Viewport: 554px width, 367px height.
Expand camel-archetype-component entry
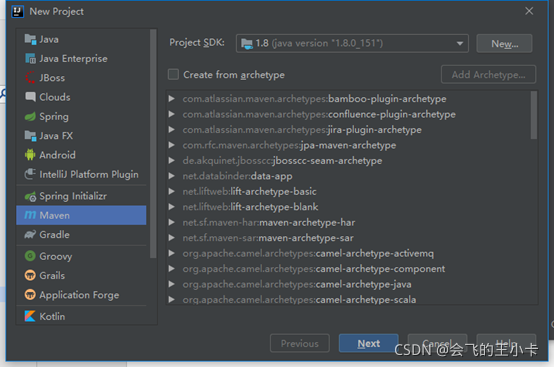click(x=172, y=269)
